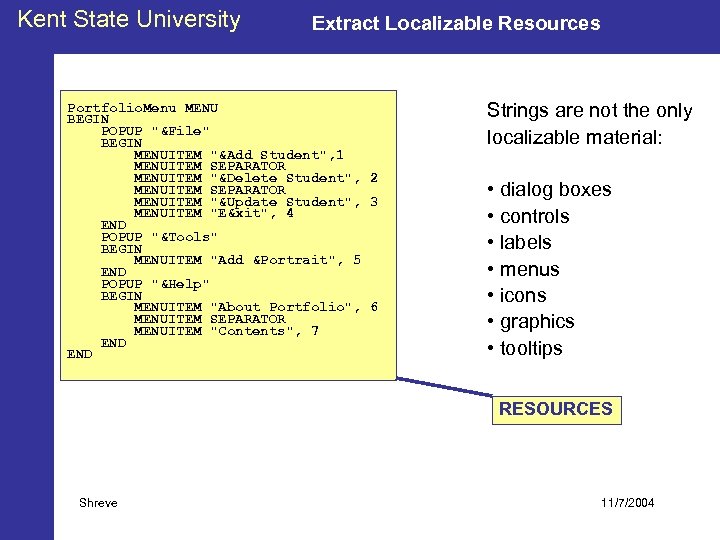Viewport: 720px width, 540px height.
Task: Click the final END code line
Action: (x=79, y=354)
